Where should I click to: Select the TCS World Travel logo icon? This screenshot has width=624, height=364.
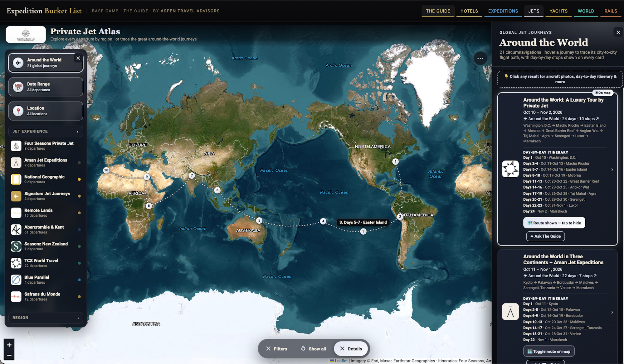[16, 263]
